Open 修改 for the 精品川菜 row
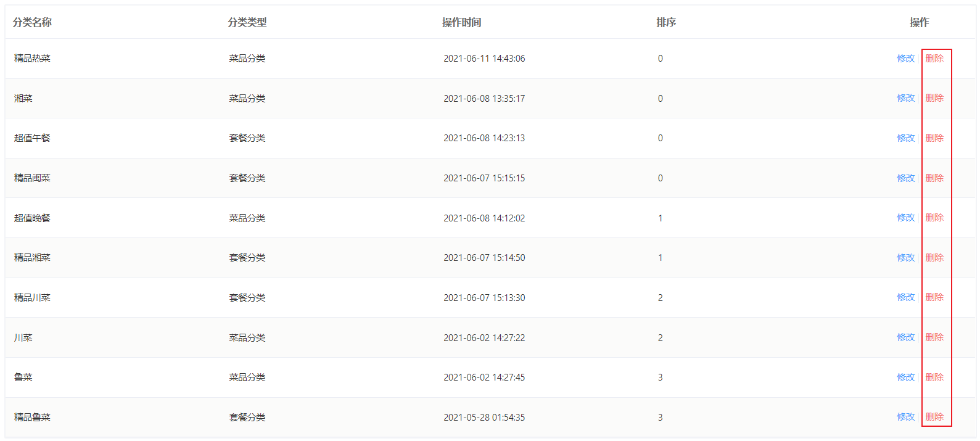This screenshot has height=441, width=980. (905, 297)
